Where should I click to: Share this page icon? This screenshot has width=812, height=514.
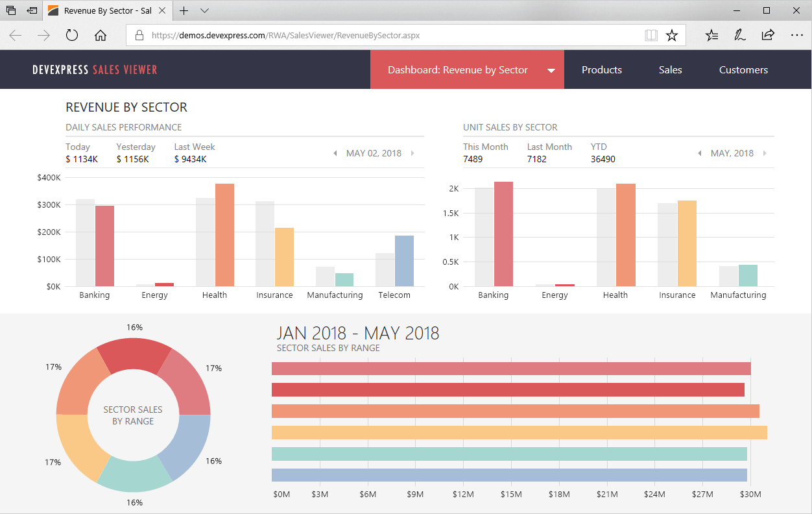coord(768,36)
